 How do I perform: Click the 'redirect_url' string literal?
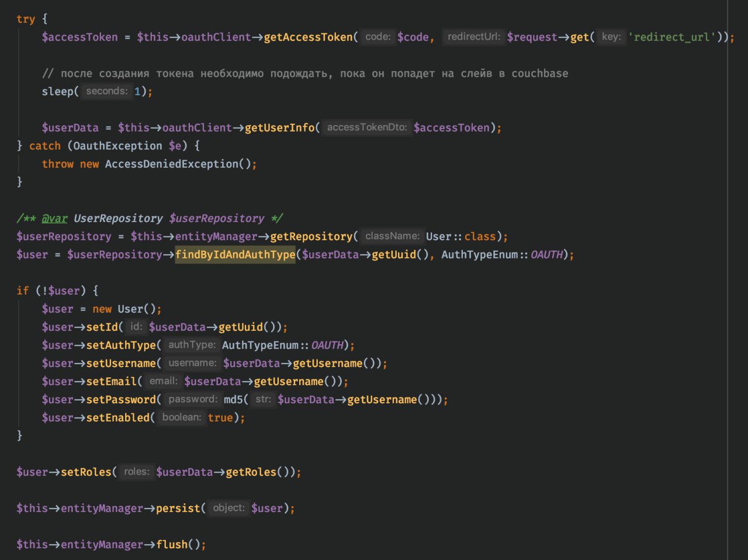pyautogui.click(x=672, y=37)
